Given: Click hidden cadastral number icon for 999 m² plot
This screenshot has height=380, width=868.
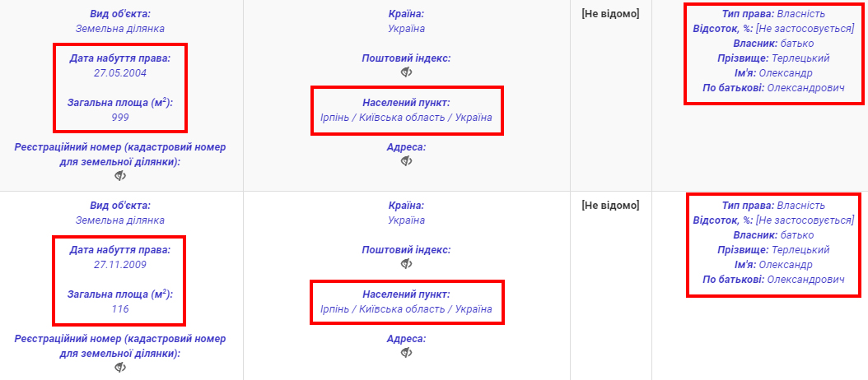Looking at the screenshot, I should 120,176.
